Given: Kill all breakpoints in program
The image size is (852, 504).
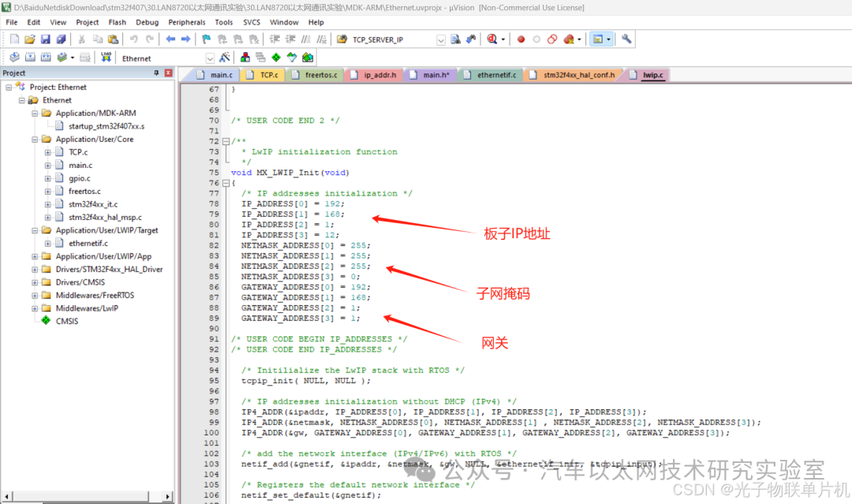Looking at the screenshot, I should (x=567, y=39).
